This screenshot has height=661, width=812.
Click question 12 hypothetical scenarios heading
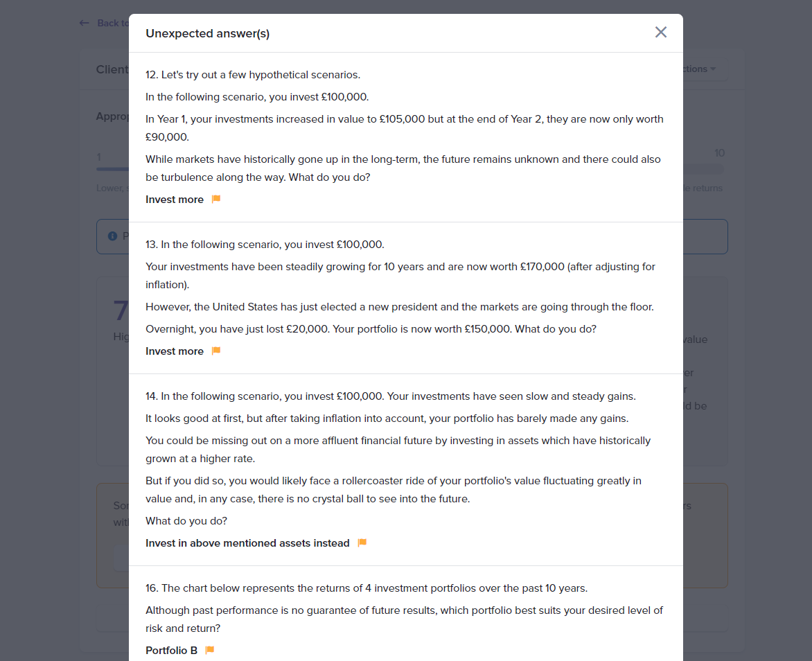(x=253, y=75)
